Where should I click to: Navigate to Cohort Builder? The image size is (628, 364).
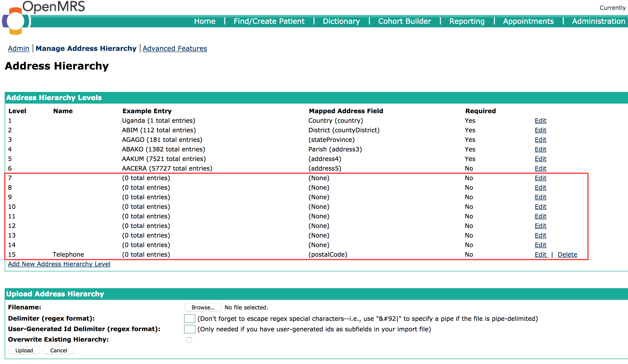tap(404, 21)
